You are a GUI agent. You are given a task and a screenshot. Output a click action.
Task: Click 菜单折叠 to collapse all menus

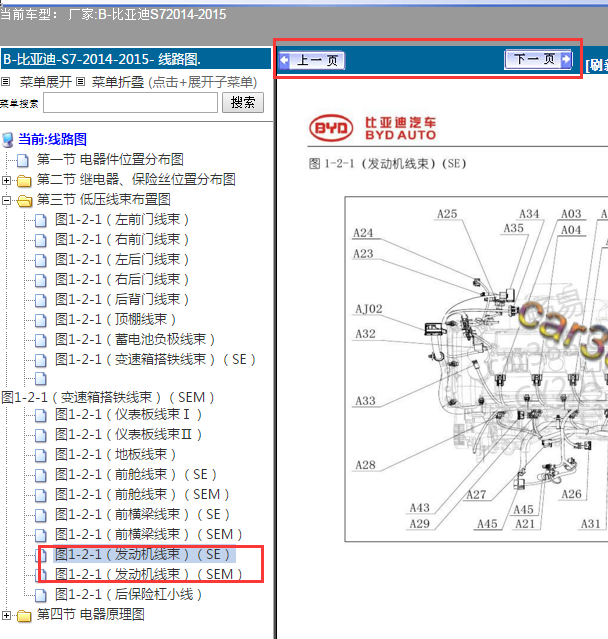coord(118,82)
